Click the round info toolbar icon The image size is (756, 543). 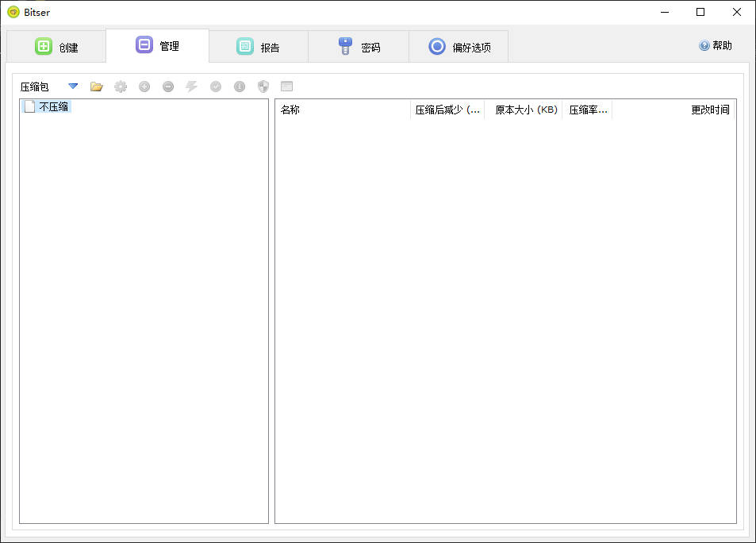tap(240, 87)
